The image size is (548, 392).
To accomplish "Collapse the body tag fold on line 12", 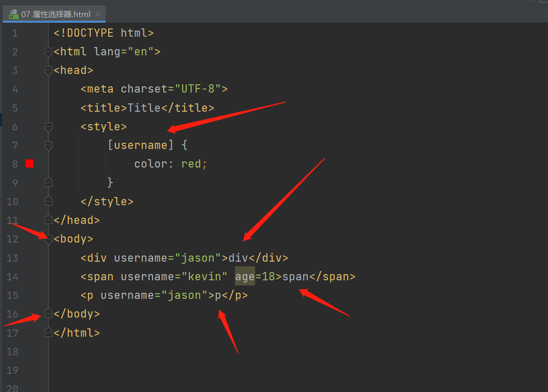I will [x=49, y=239].
